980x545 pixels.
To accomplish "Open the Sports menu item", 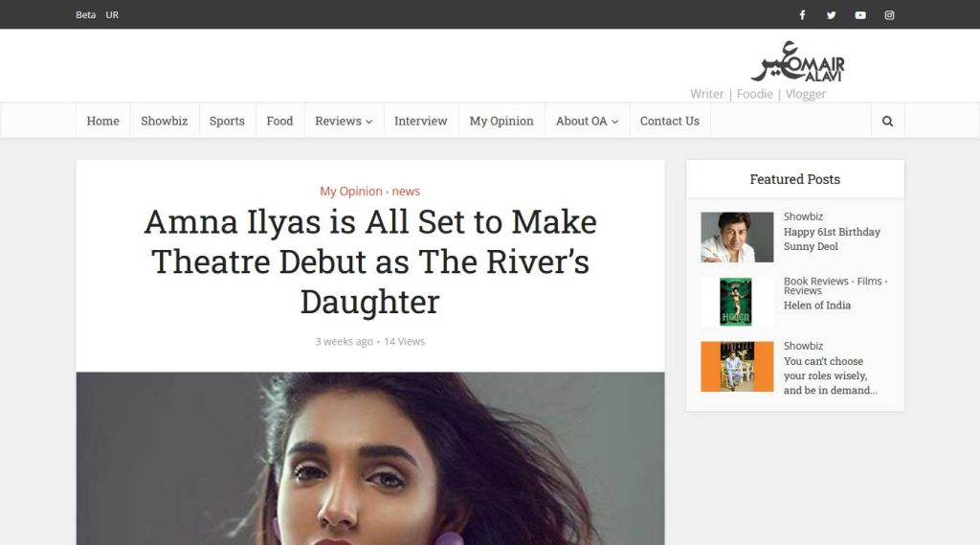I will 227,121.
